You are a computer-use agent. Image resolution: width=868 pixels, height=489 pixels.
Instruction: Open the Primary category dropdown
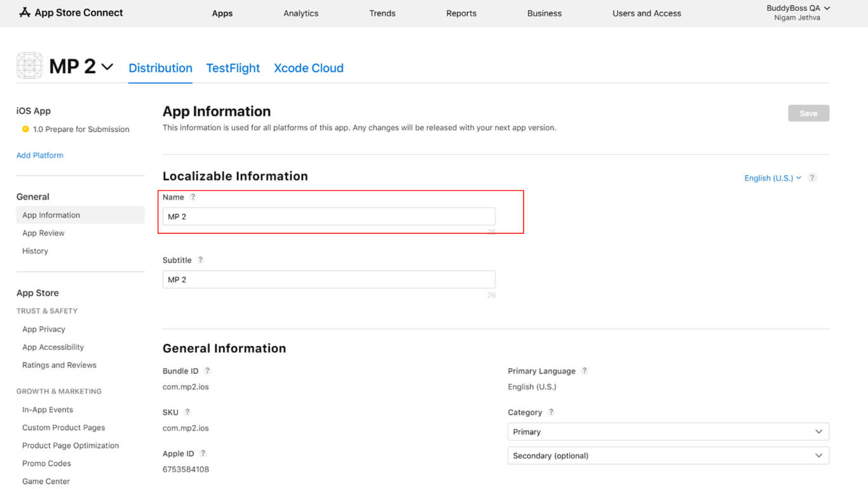[x=668, y=432]
